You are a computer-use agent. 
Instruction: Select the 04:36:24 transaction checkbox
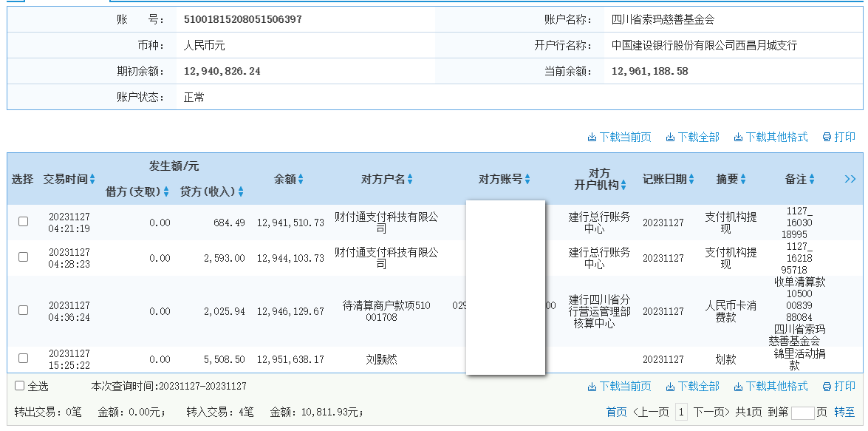(x=23, y=310)
